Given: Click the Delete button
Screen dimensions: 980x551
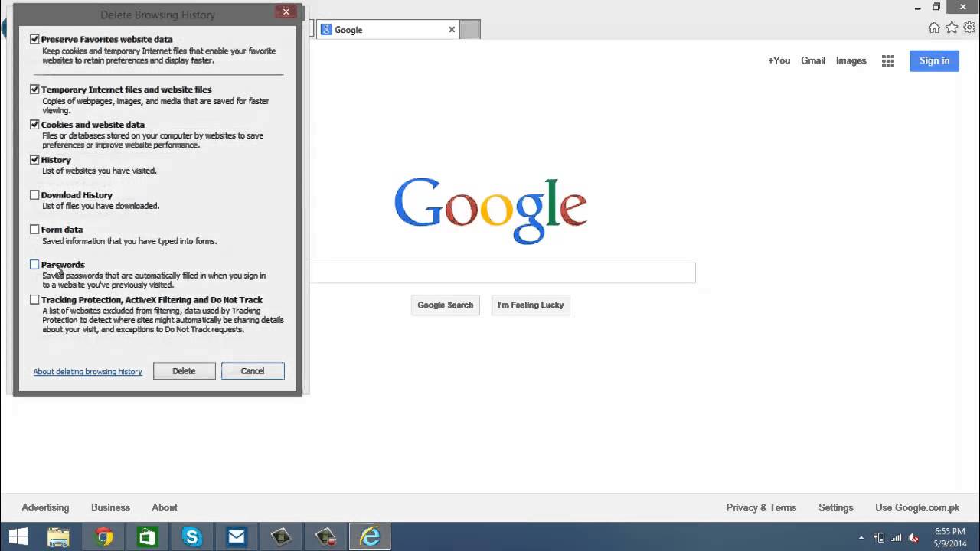Looking at the screenshot, I should click(x=184, y=371).
